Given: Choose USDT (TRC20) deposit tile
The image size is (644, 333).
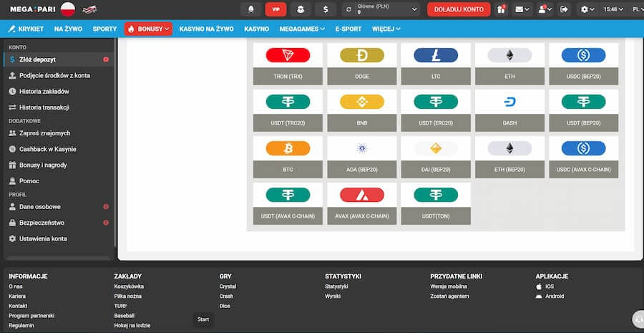Looking at the screenshot, I should tap(288, 110).
